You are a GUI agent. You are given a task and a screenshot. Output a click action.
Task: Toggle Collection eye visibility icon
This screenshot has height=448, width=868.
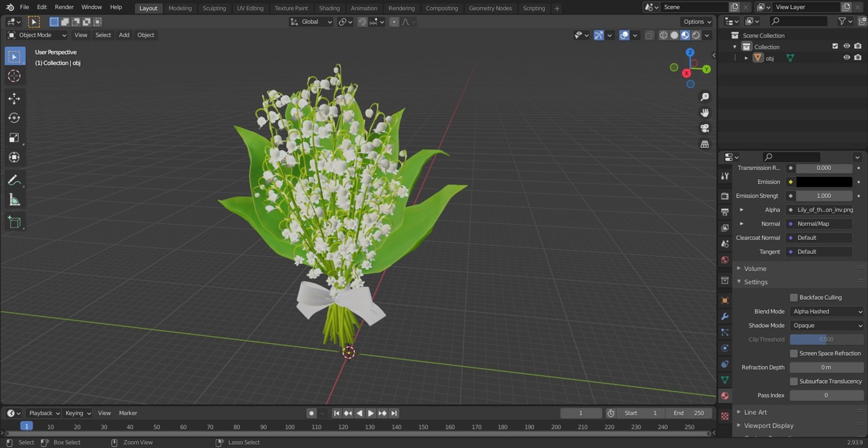(x=846, y=47)
